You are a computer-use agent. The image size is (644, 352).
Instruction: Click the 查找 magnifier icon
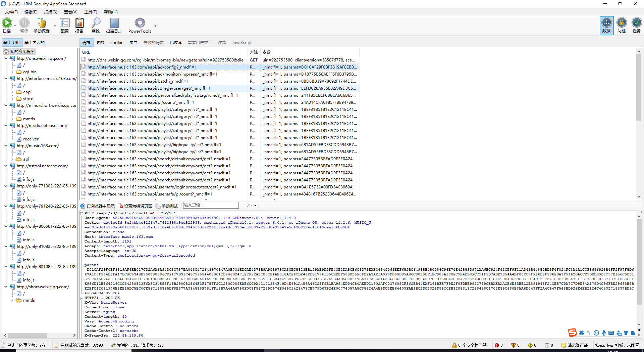click(96, 23)
